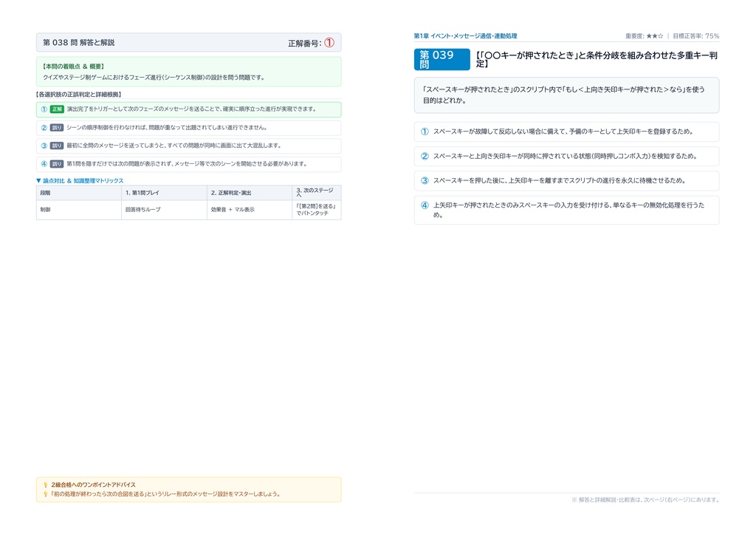Click the 3. 次のステージへ table header
Image resolution: width=756 pixels, height=535 pixels.
pos(317,193)
